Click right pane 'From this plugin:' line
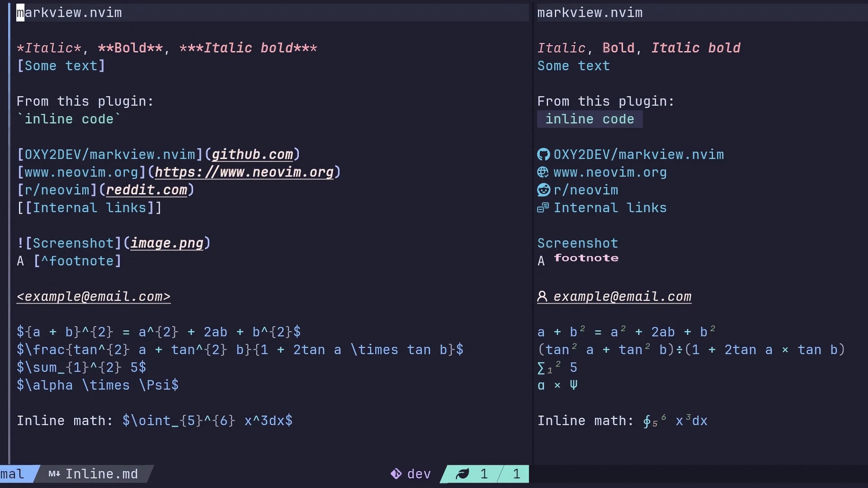The height and width of the screenshot is (488, 868). click(606, 101)
